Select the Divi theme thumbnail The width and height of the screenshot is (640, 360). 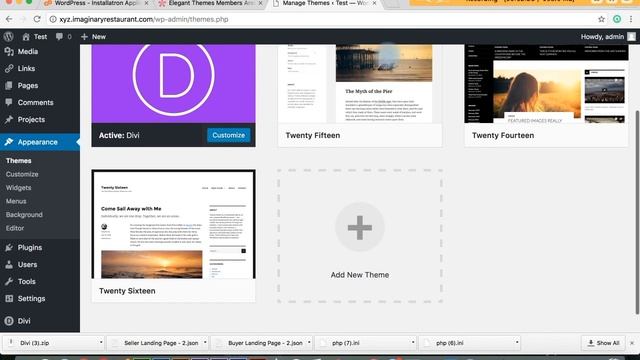[x=173, y=83]
